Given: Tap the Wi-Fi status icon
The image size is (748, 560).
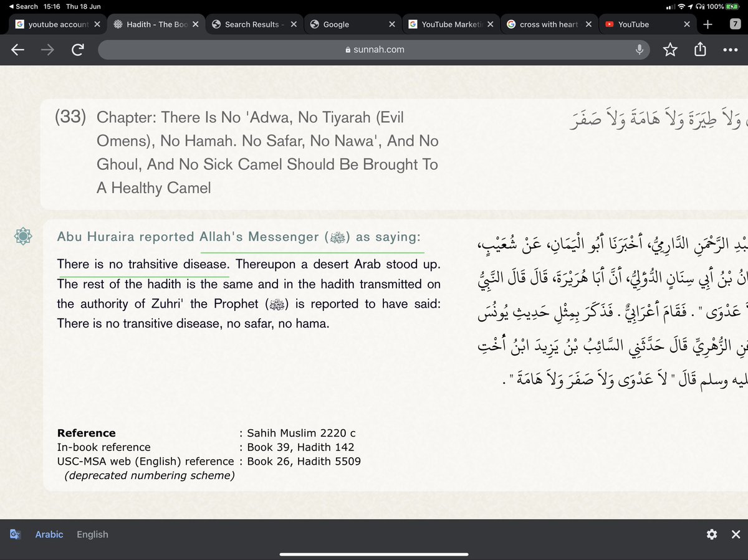Looking at the screenshot, I should coord(681,6).
